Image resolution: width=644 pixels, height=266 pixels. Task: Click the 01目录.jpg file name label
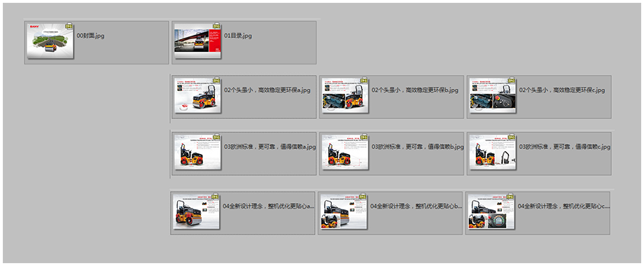tap(238, 36)
